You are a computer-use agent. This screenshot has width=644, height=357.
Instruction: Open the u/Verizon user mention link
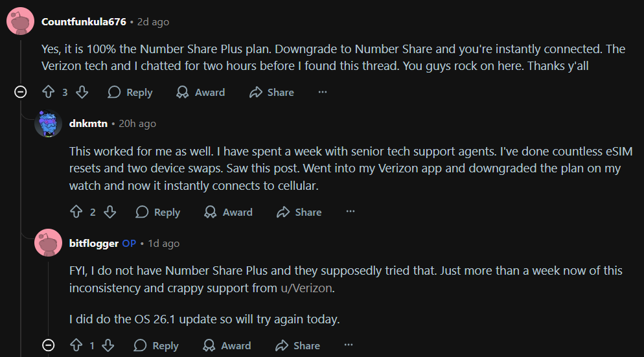click(x=306, y=288)
